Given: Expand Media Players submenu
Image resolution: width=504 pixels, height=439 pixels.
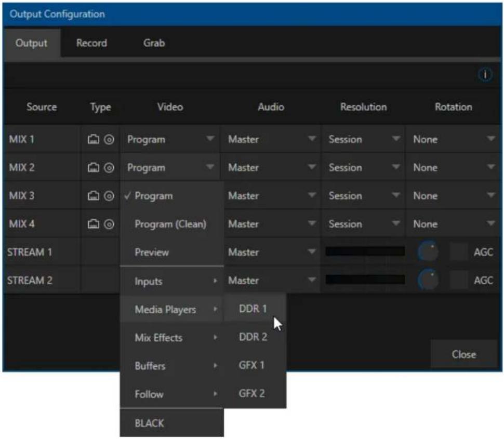Looking at the screenshot, I should point(172,310).
